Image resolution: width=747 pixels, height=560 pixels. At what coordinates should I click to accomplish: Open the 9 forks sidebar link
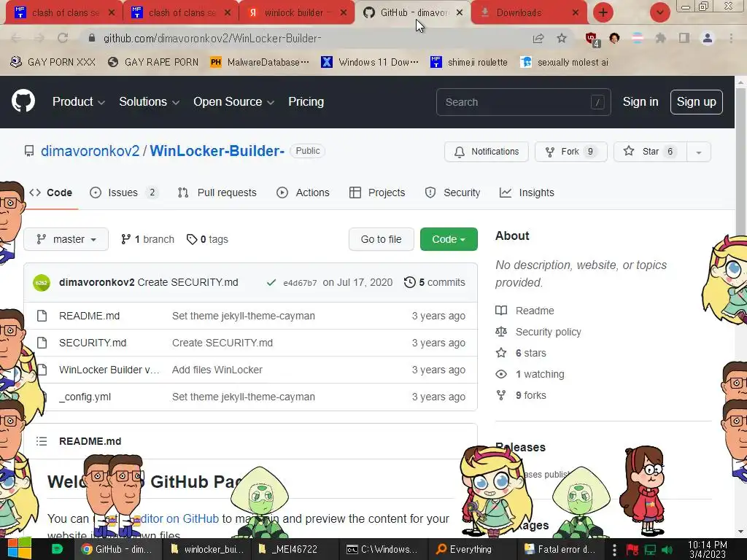(x=531, y=395)
